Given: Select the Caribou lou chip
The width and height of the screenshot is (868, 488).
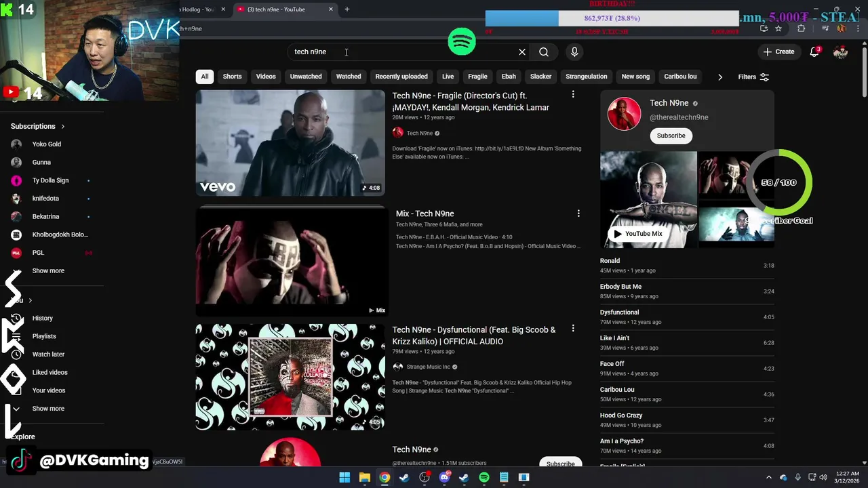Looking at the screenshot, I should pos(680,77).
